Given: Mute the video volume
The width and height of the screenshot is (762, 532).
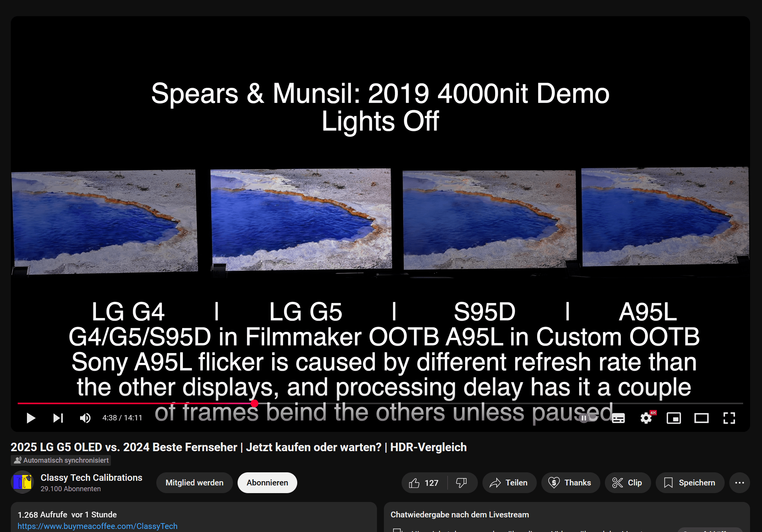Looking at the screenshot, I should (85, 418).
